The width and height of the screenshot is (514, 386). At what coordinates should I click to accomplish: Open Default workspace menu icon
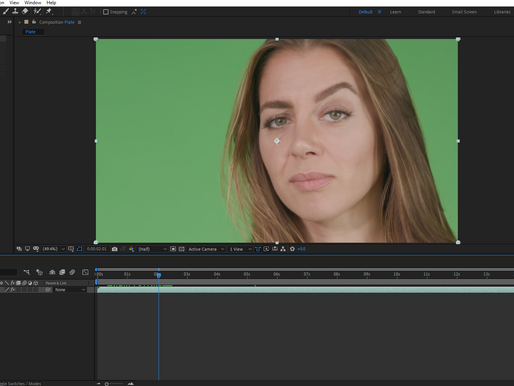click(x=379, y=12)
